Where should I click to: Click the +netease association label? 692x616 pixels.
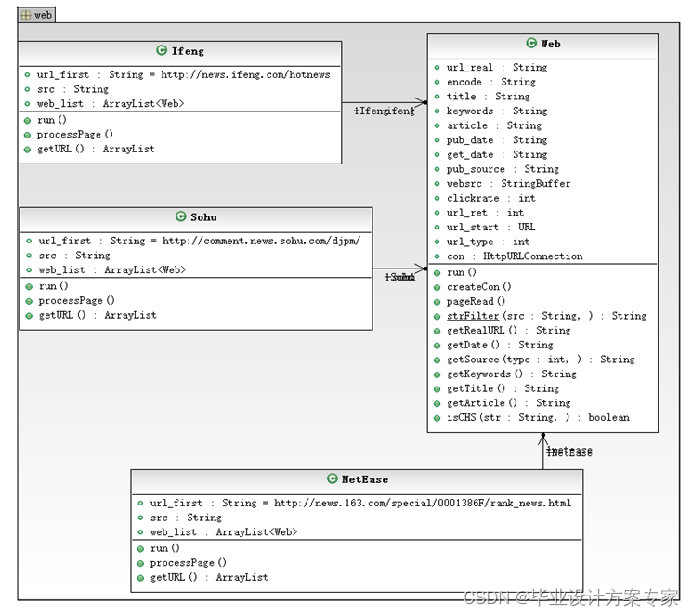click(569, 452)
